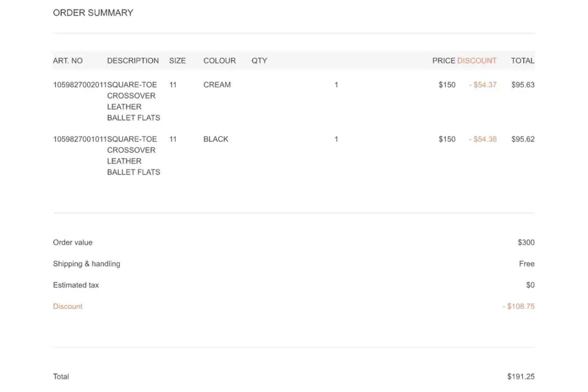Click the orange DISCOUNT column header

pyautogui.click(x=477, y=61)
